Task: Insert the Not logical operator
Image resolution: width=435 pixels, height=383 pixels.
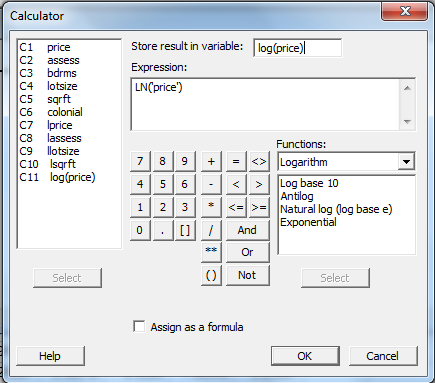Action: [248, 275]
